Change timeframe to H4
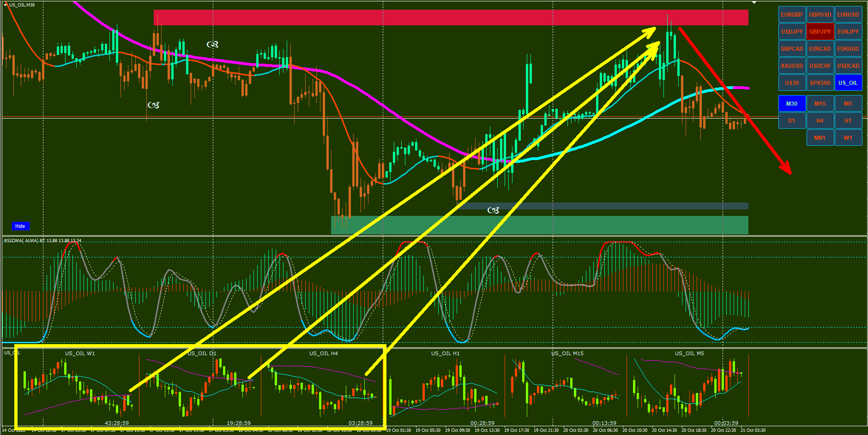 click(x=820, y=121)
